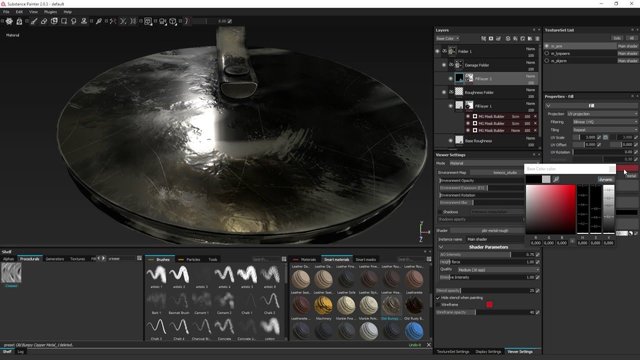Open the Log tab at bottom
The width and height of the screenshot is (640, 360).
[x=20, y=351]
